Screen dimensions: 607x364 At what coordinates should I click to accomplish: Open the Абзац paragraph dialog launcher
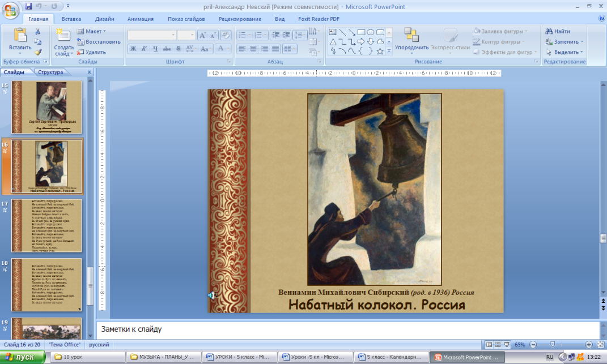pyautogui.click(x=320, y=62)
